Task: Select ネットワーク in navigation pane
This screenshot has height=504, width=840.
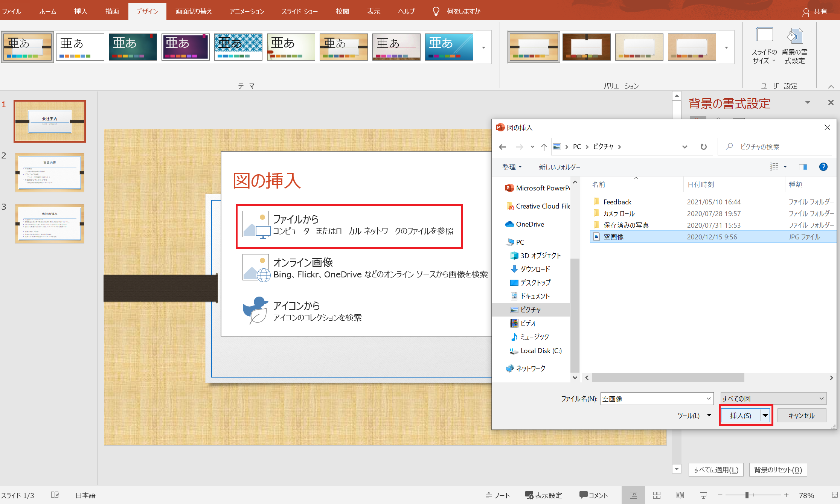Action: [526, 368]
